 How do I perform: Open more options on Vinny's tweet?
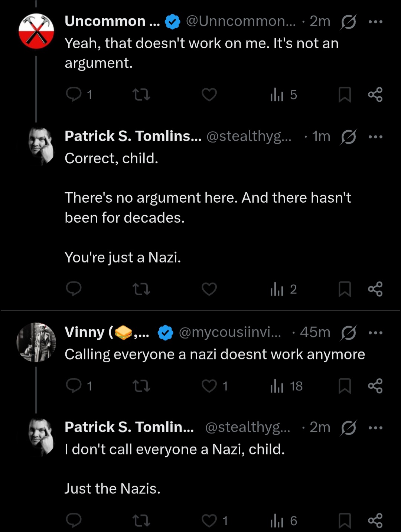375,332
